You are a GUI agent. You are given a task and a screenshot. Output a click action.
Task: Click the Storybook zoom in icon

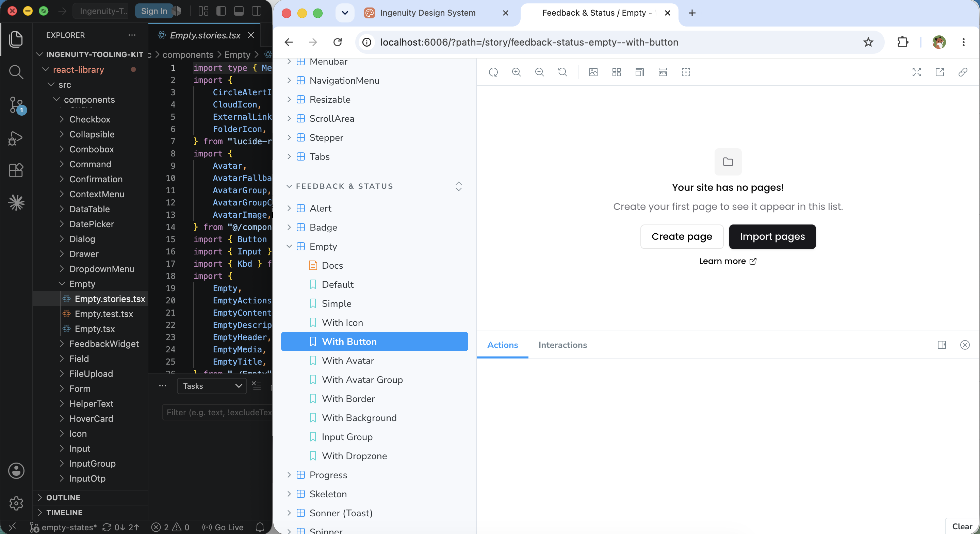pos(516,72)
